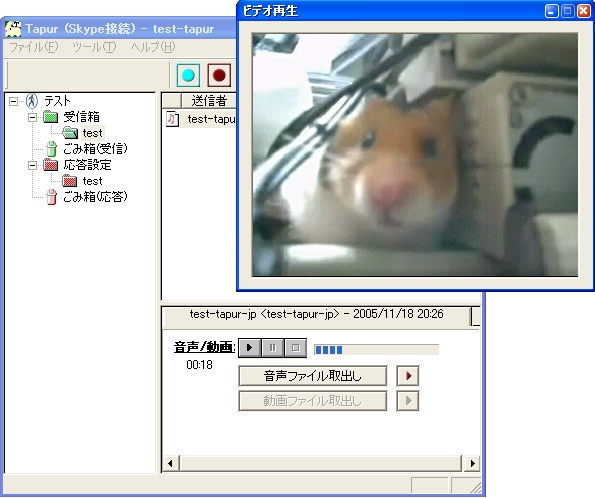Click the テスト user account icon
The width and height of the screenshot is (595, 498).
coord(32,101)
